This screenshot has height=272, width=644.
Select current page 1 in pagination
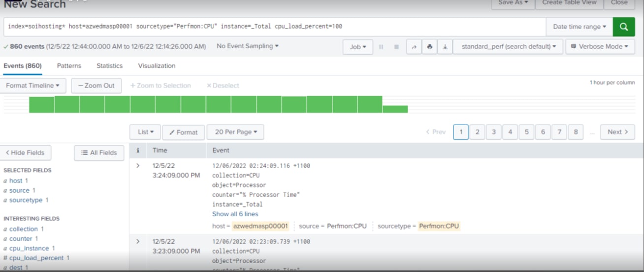(461, 132)
